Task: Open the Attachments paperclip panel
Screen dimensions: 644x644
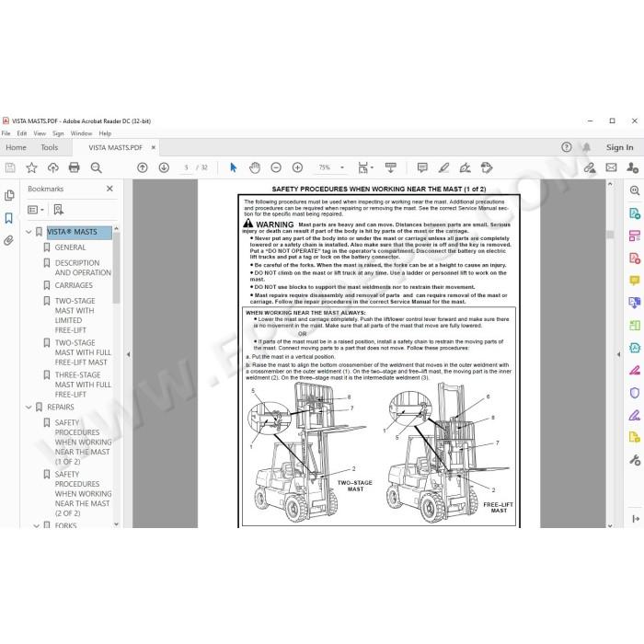Action: (x=8, y=240)
